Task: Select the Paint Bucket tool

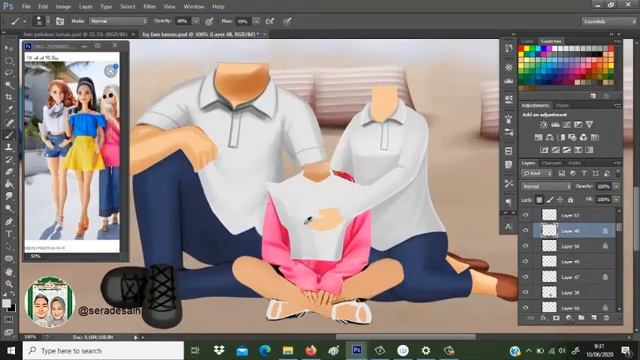Action: click(9, 184)
